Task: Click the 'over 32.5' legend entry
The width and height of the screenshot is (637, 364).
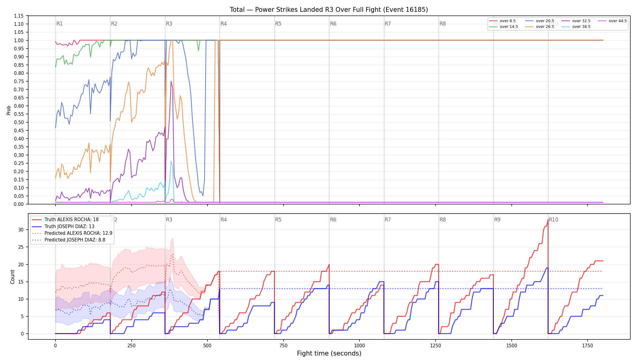Action: tap(576, 21)
